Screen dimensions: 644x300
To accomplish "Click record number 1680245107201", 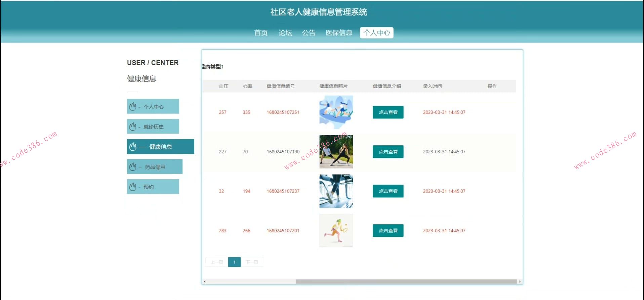I will point(283,231).
